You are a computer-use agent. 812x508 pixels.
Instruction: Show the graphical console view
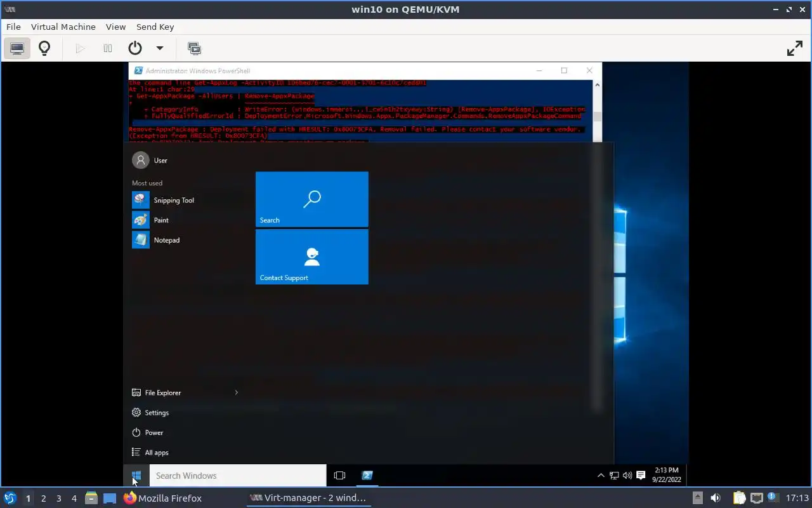17,48
